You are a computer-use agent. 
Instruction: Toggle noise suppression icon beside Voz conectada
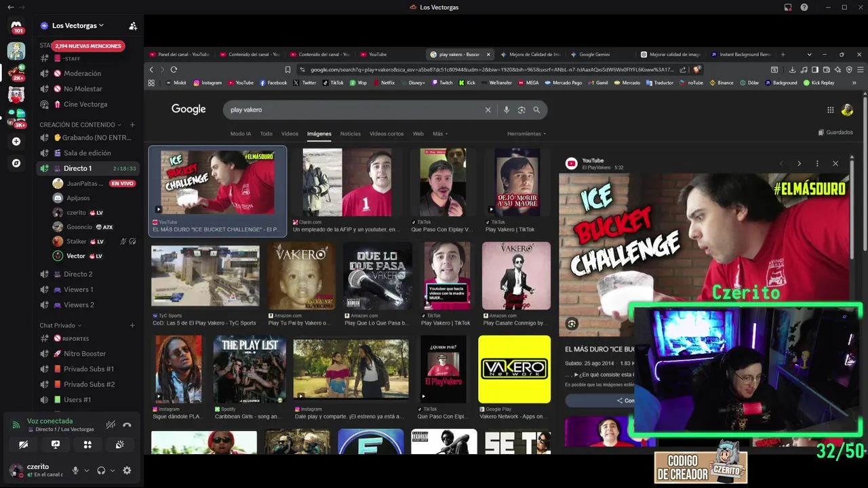[111, 425]
